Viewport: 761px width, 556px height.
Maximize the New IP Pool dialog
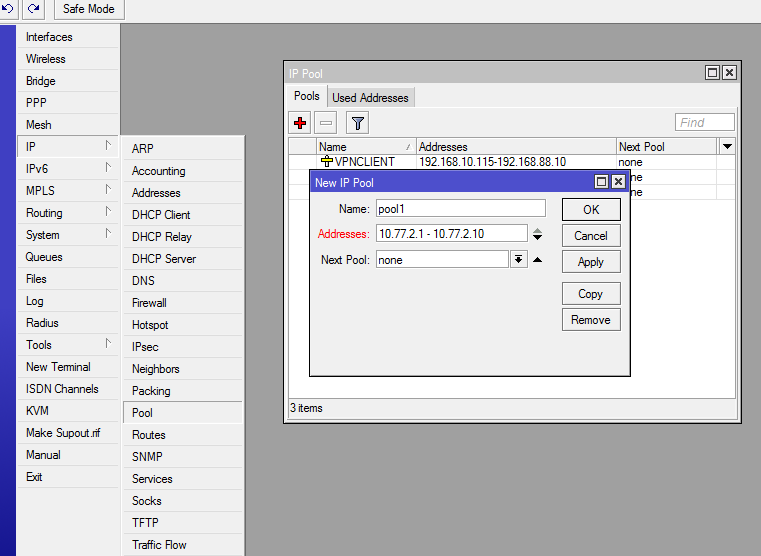601,182
